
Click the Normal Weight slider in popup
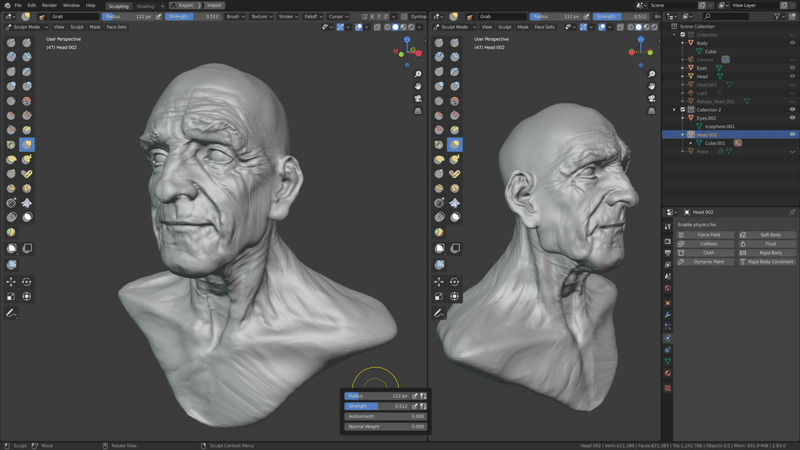(x=385, y=427)
